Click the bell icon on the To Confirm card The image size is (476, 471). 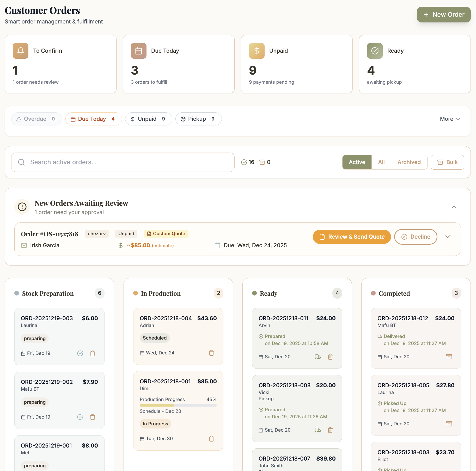(20, 51)
